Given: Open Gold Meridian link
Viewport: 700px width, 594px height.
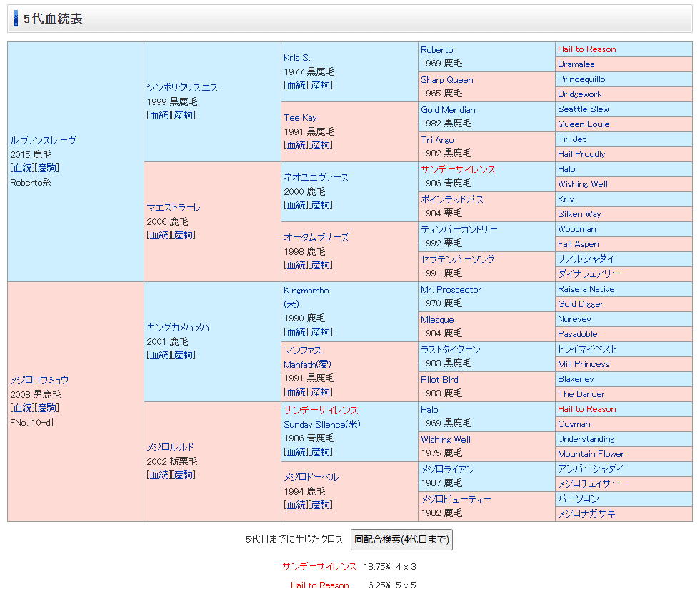Looking at the screenshot, I should point(448,110).
